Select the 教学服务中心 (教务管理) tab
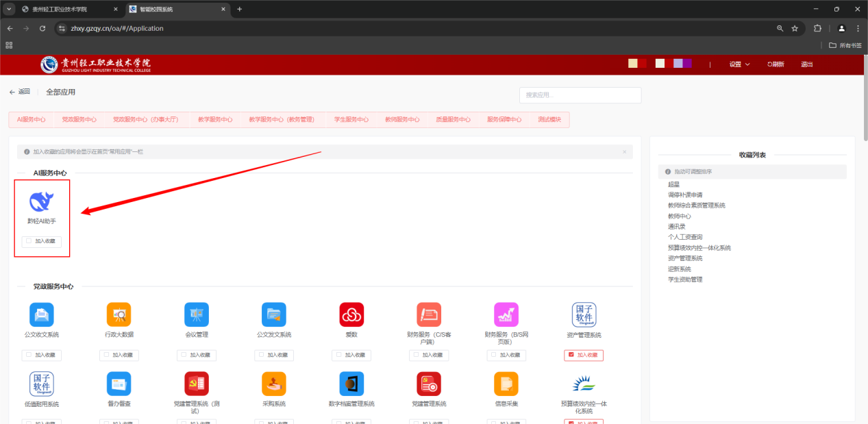This screenshot has width=868, height=424. [x=282, y=119]
